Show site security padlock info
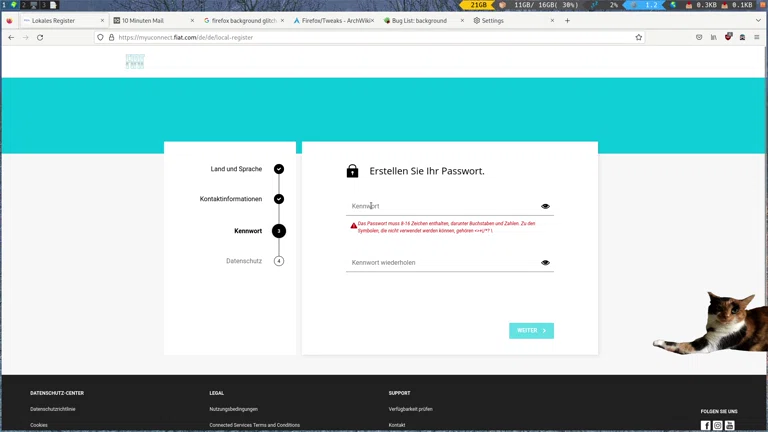The image size is (768, 432). point(112,37)
